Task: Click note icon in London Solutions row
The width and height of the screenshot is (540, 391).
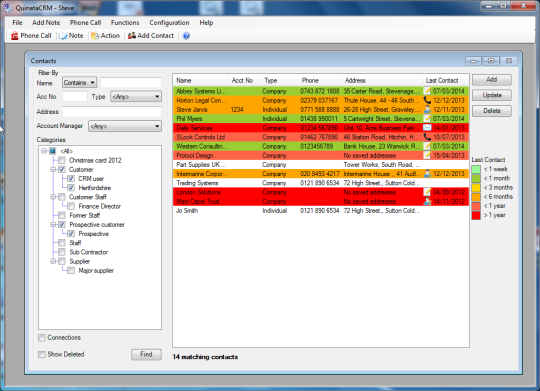Action: [x=427, y=192]
